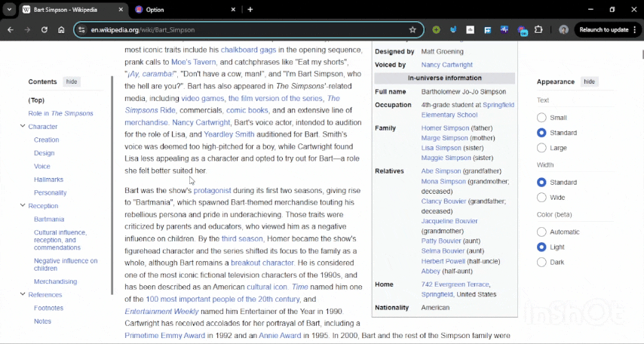644x344 pixels.
Task: Open the tab search dropdown arrow
Action: [9, 10]
